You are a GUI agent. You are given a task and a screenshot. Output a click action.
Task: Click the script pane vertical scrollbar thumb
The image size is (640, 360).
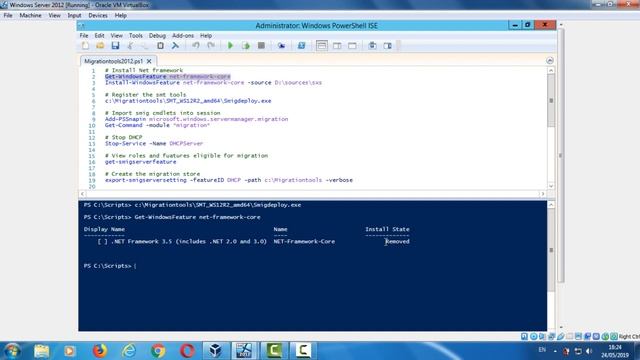(x=551, y=100)
